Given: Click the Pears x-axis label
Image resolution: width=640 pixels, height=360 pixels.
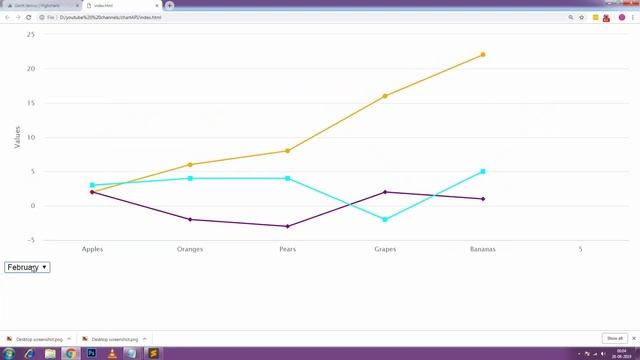Looking at the screenshot, I should point(288,249).
